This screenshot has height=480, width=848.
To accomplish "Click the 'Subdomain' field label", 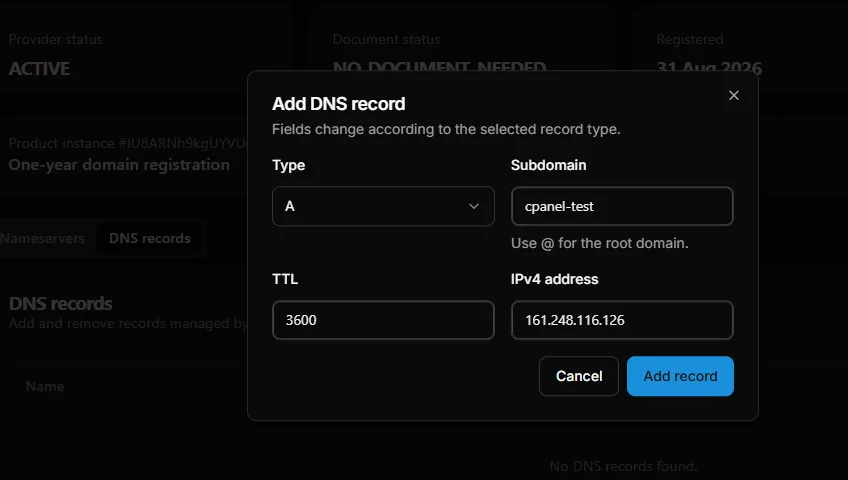I will (548, 165).
